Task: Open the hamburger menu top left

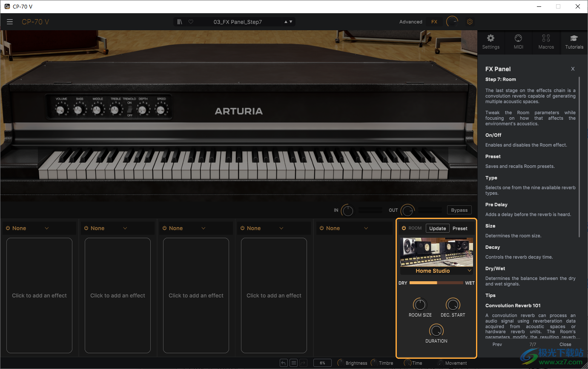Action: tap(10, 22)
